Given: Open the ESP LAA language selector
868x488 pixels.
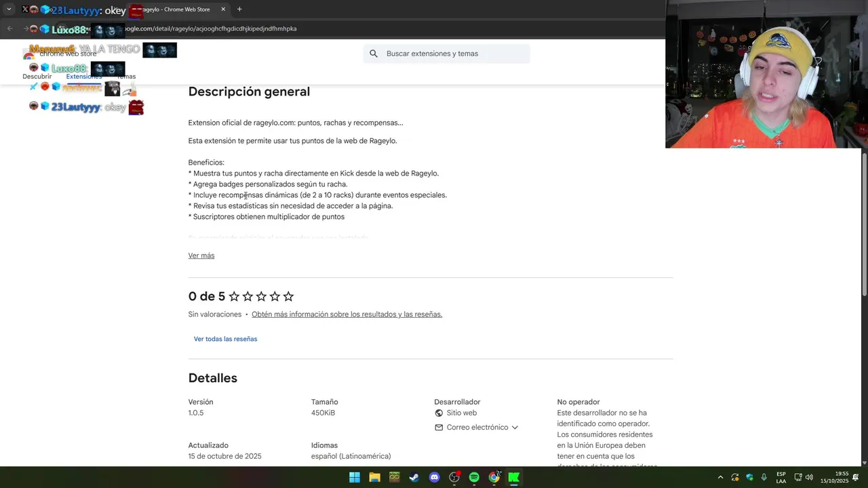Looking at the screenshot, I should click(781, 477).
